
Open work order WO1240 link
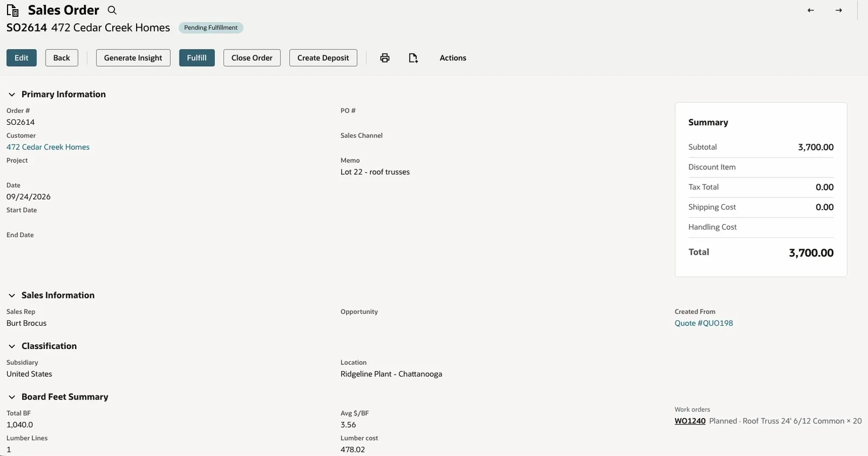[690, 421]
